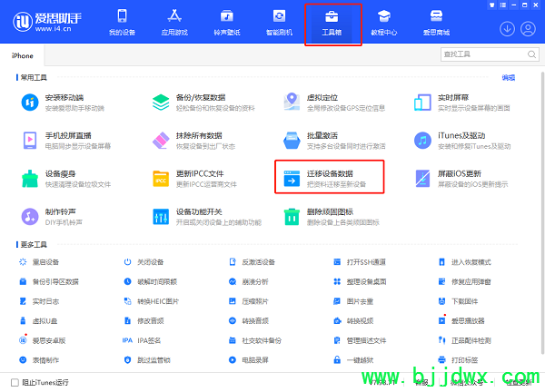Open 爱思安卓版
Screen dimensions: 545x392
click(42, 340)
